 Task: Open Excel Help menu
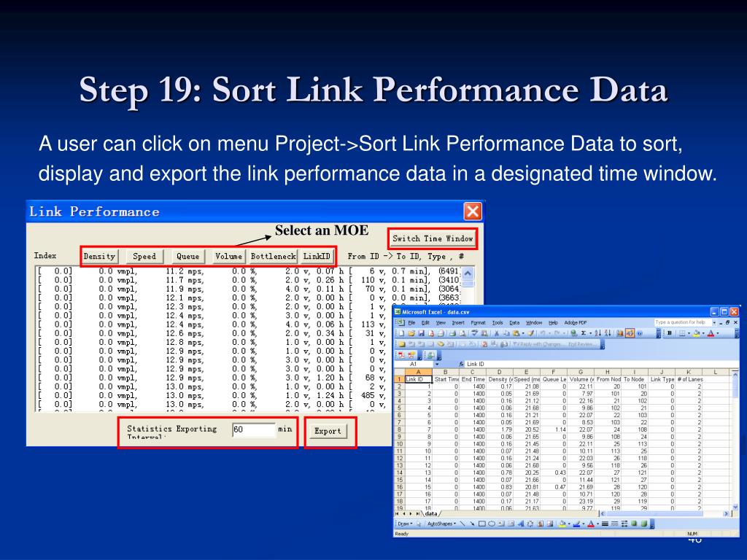(553, 323)
